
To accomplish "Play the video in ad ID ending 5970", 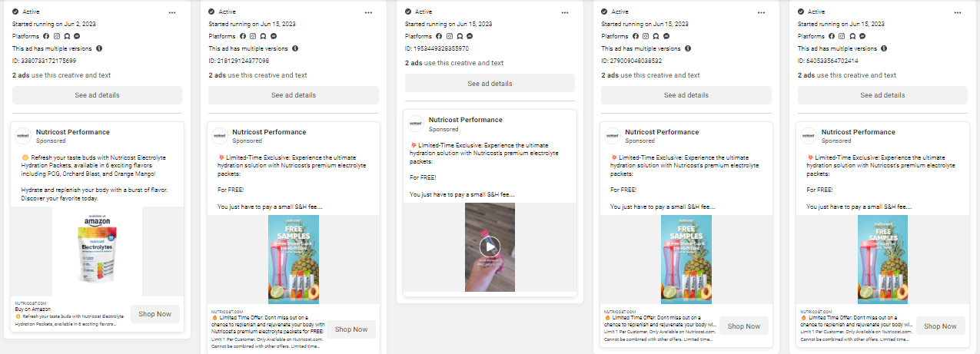I will click(490, 246).
